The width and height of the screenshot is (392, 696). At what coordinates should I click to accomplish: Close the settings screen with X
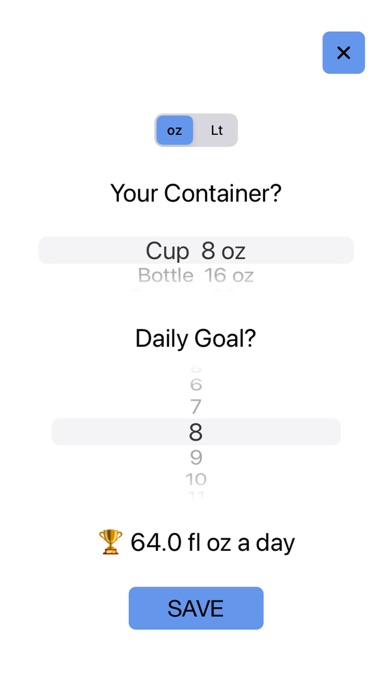point(343,52)
